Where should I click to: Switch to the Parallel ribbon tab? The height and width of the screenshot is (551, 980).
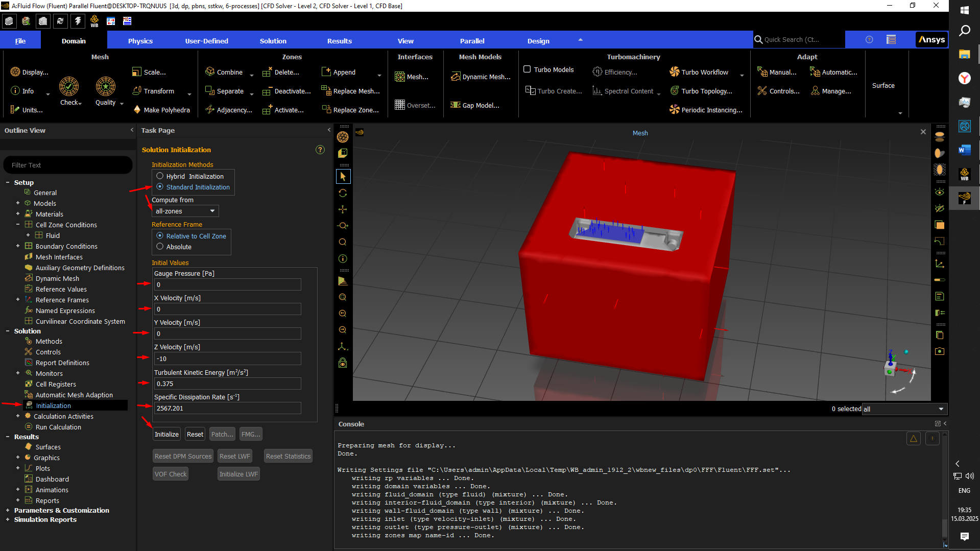click(472, 41)
